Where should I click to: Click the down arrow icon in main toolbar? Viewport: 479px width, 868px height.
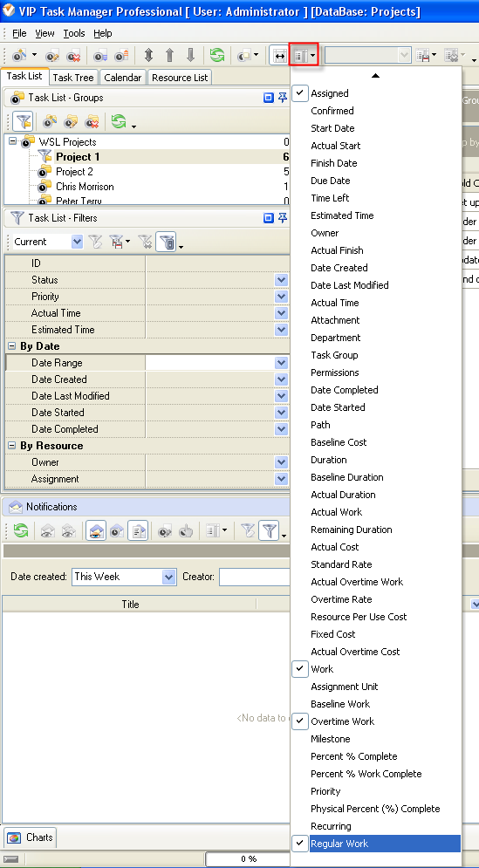tap(190, 55)
